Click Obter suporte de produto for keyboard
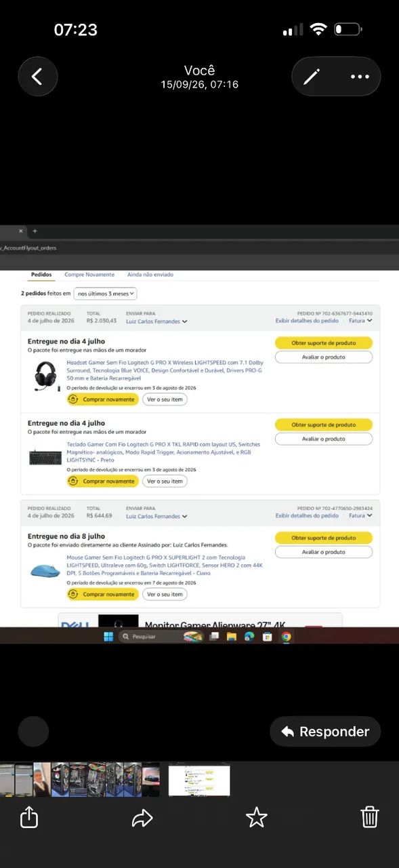 pos(324,425)
